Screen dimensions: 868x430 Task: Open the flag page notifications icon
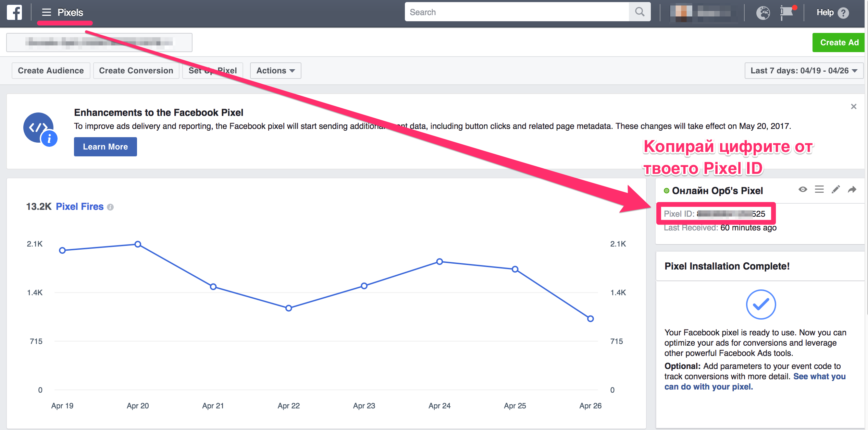point(787,13)
